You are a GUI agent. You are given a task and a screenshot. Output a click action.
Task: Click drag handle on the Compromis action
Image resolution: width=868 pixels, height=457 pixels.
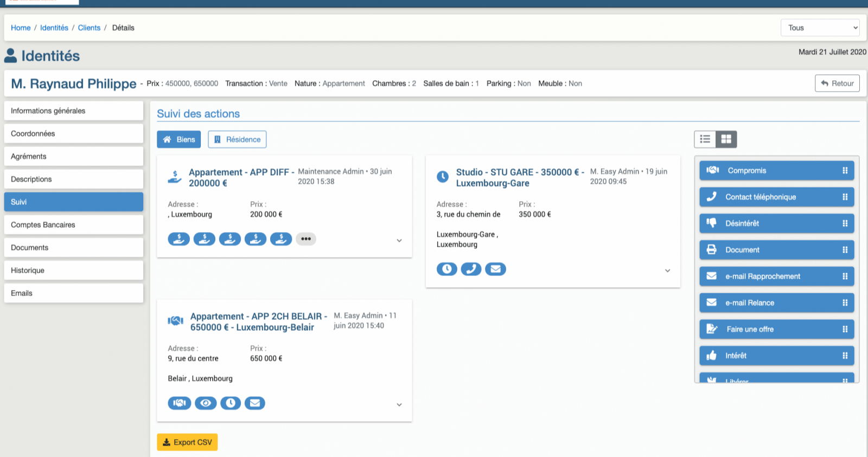(845, 171)
